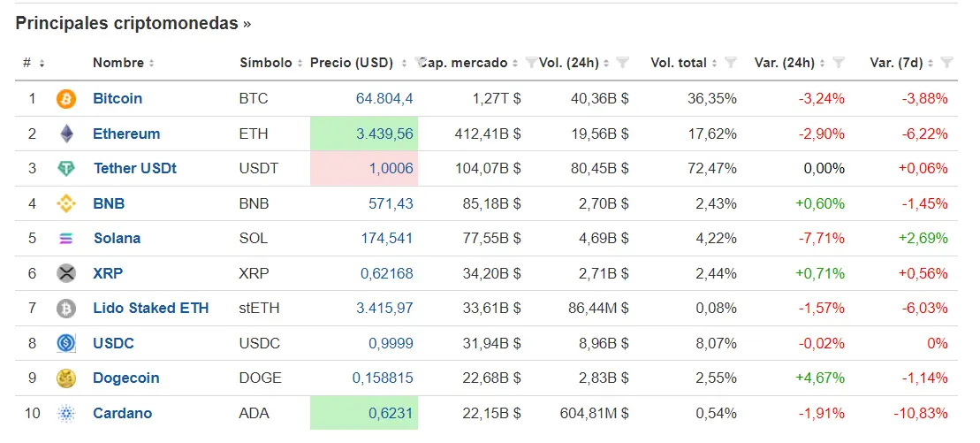Select the Dogecoin 24h change +4,67%

820,378
